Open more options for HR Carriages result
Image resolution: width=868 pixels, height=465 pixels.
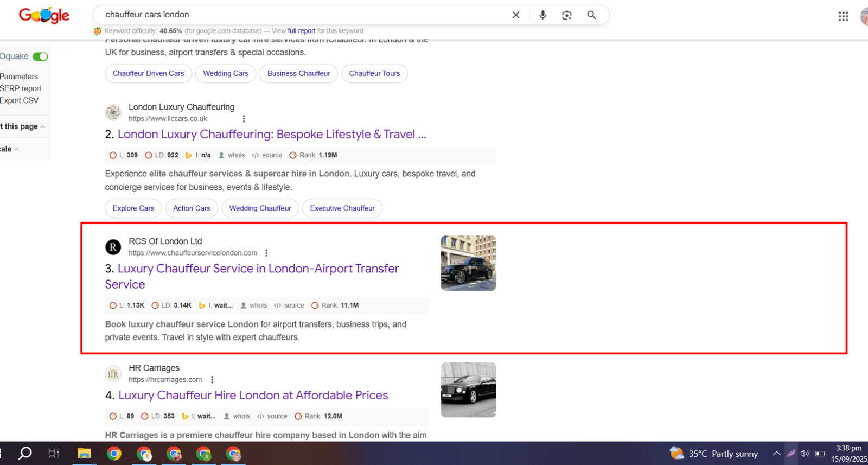212,380
